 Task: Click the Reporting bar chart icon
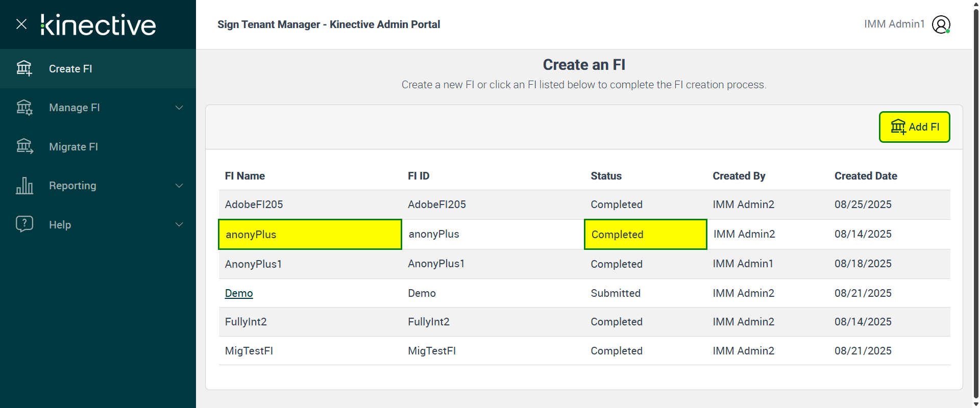[x=24, y=186]
